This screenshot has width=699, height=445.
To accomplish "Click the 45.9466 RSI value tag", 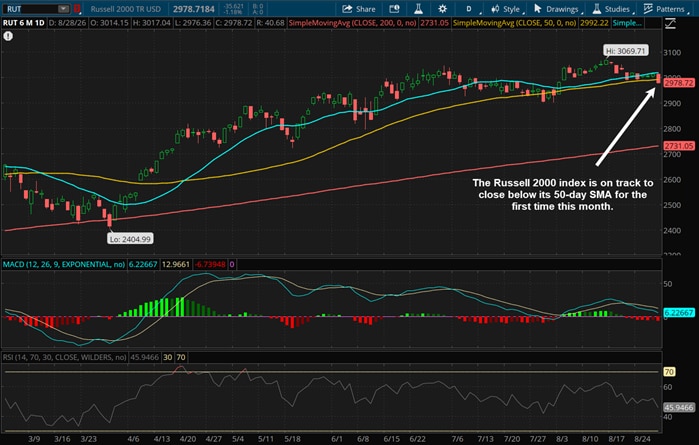I will click(678, 407).
